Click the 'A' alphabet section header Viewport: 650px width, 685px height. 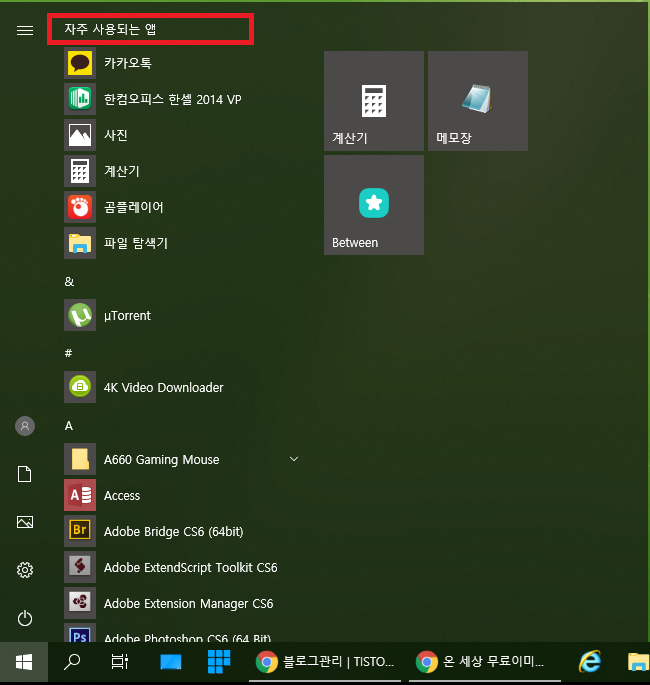pos(69,426)
